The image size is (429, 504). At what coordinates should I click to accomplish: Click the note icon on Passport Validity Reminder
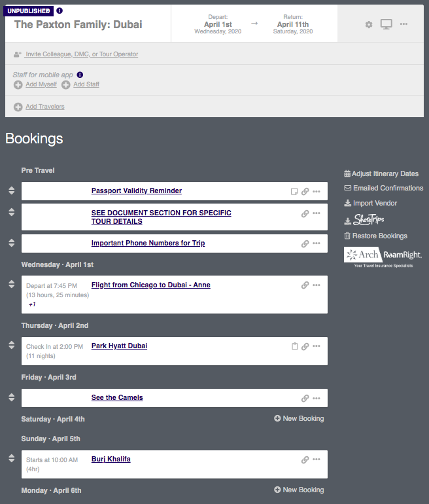[x=294, y=192]
